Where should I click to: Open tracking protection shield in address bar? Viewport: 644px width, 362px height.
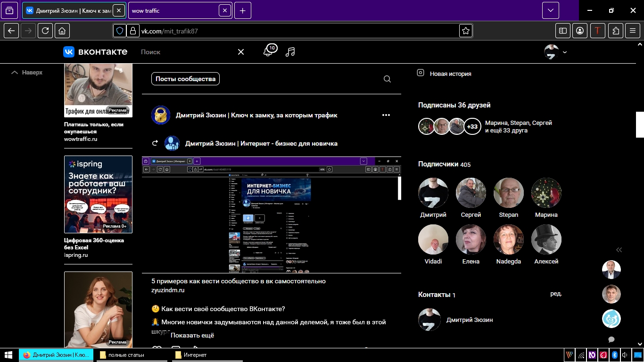(x=120, y=31)
